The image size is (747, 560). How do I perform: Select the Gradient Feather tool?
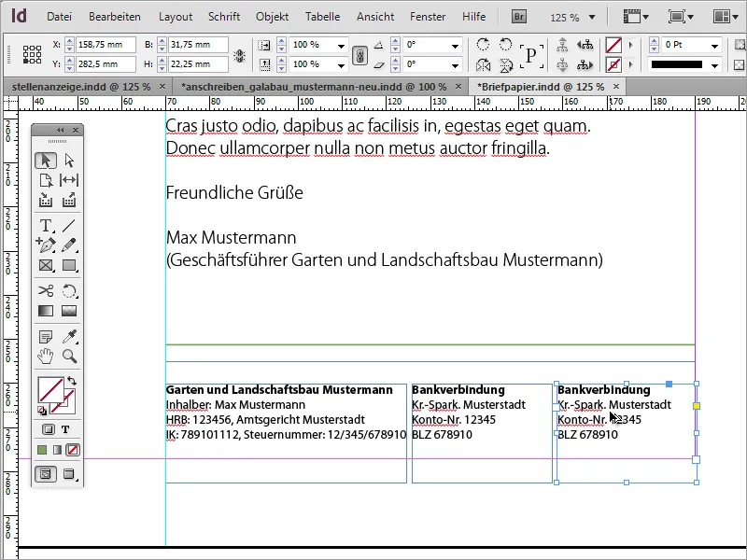click(x=69, y=311)
